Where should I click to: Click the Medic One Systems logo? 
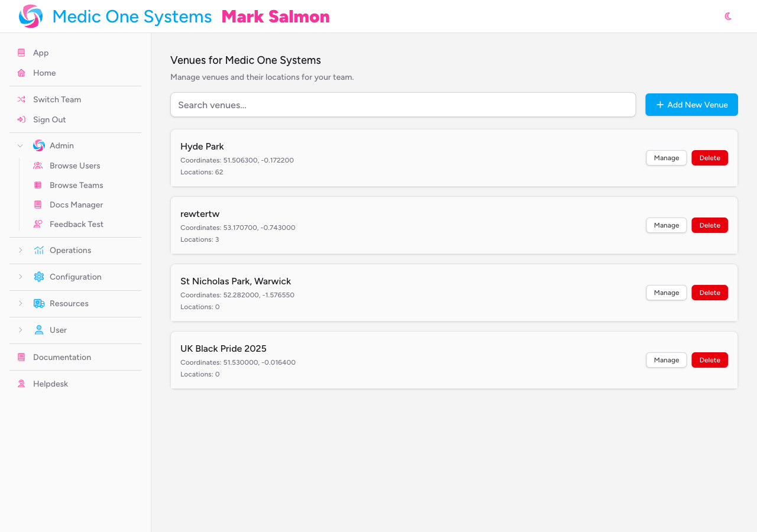pyautogui.click(x=29, y=16)
